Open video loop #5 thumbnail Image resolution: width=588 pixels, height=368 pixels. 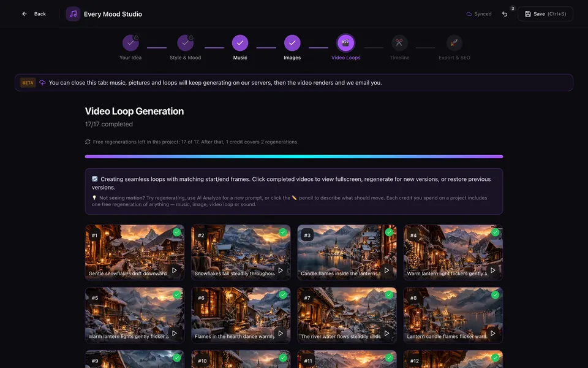point(135,315)
